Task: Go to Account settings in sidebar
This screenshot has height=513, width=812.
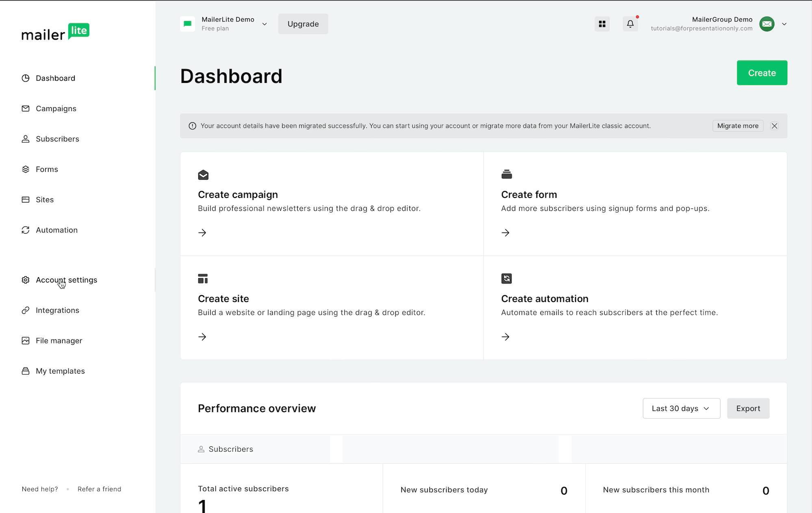Action: pyautogui.click(x=66, y=280)
